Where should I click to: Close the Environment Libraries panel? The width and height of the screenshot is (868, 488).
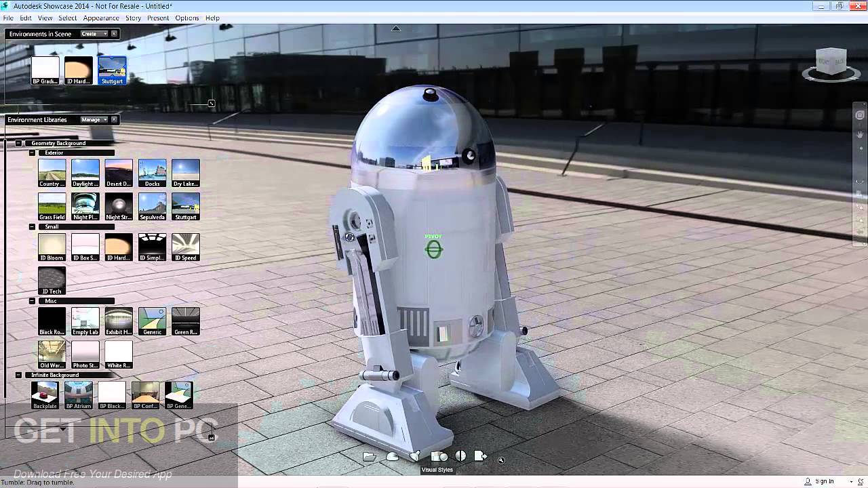[x=114, y=120]
